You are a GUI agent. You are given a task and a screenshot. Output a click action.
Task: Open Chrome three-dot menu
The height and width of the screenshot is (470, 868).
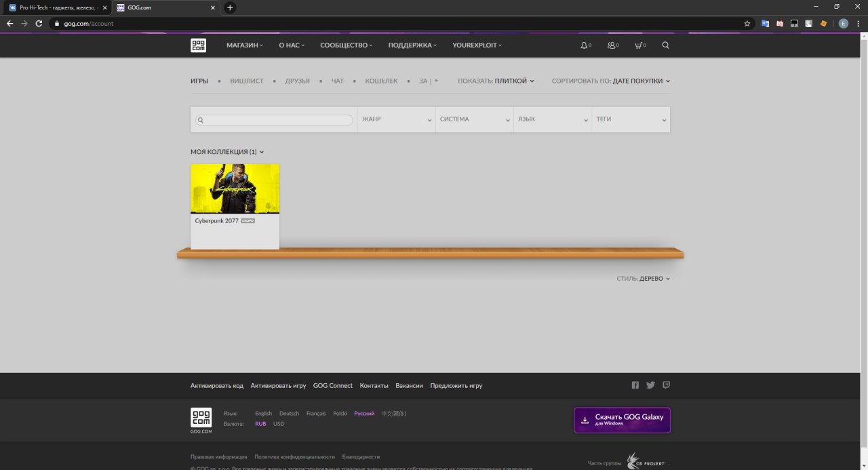858,23
